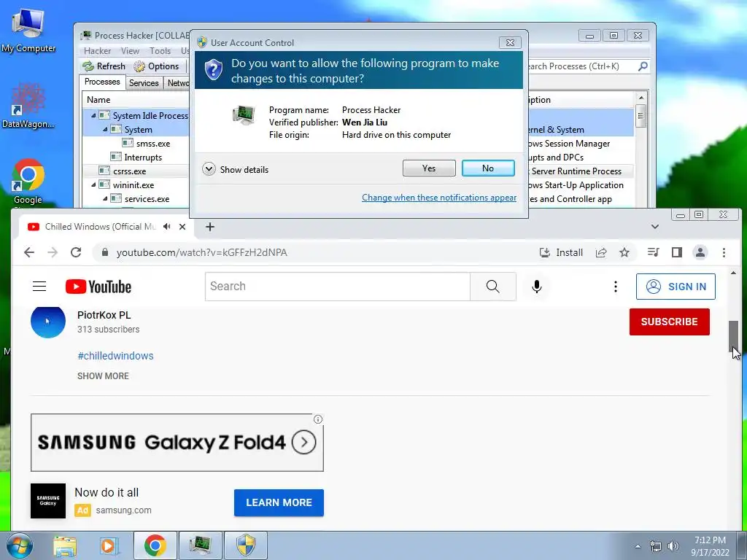Viewport: 747px width, 560px height.
Task: Show hidden tray icons arrow
Action: [x=638, y=546]
